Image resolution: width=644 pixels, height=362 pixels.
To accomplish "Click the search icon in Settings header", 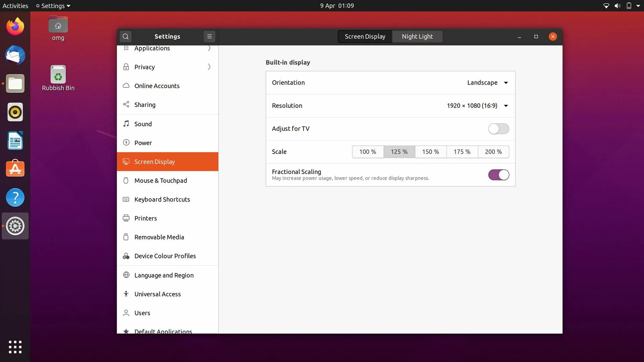I will coord(125,37).
